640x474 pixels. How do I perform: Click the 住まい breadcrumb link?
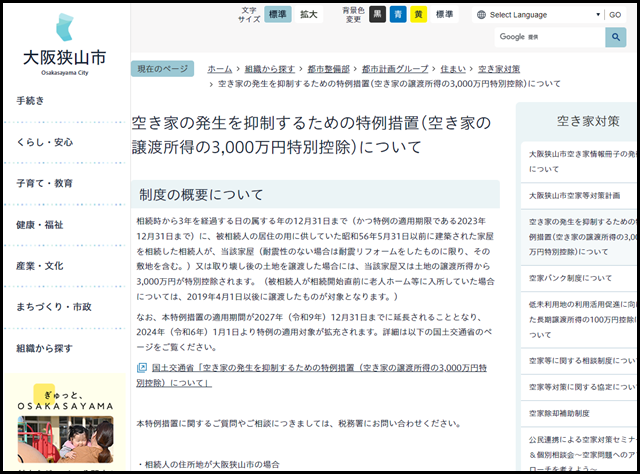[453, 69]
